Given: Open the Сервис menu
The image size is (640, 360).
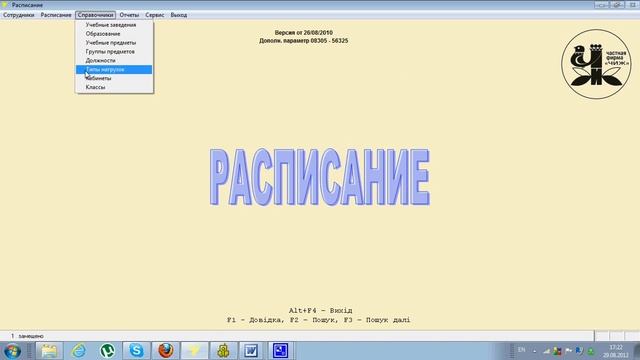Looking at the screenshot, I should tap(155, 15).
